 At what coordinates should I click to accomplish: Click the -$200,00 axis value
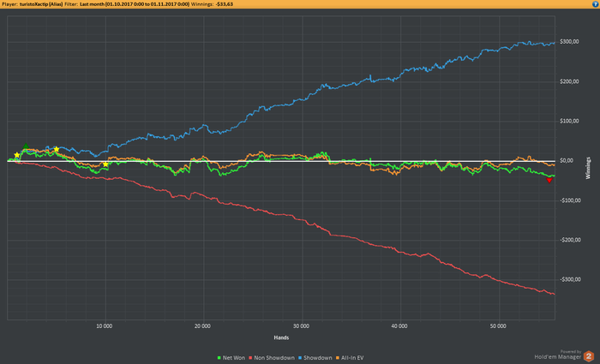pyautogui.click(x=570, y=240)
